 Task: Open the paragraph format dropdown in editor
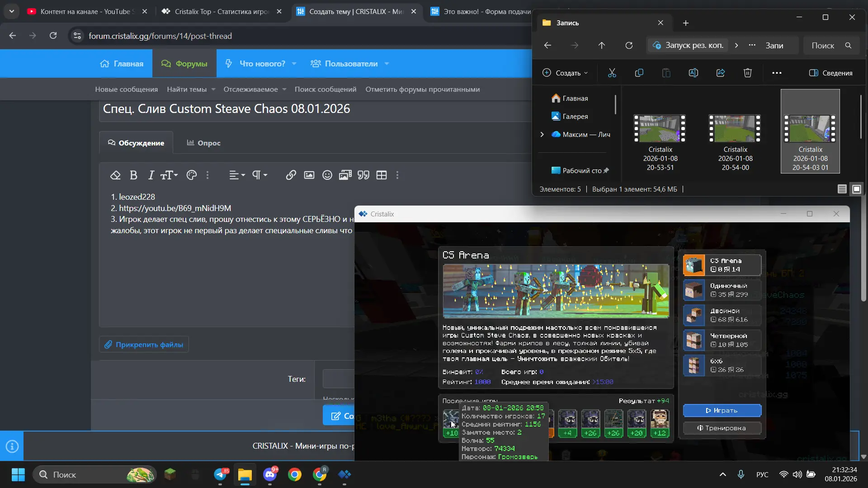(x=259, y=175)
